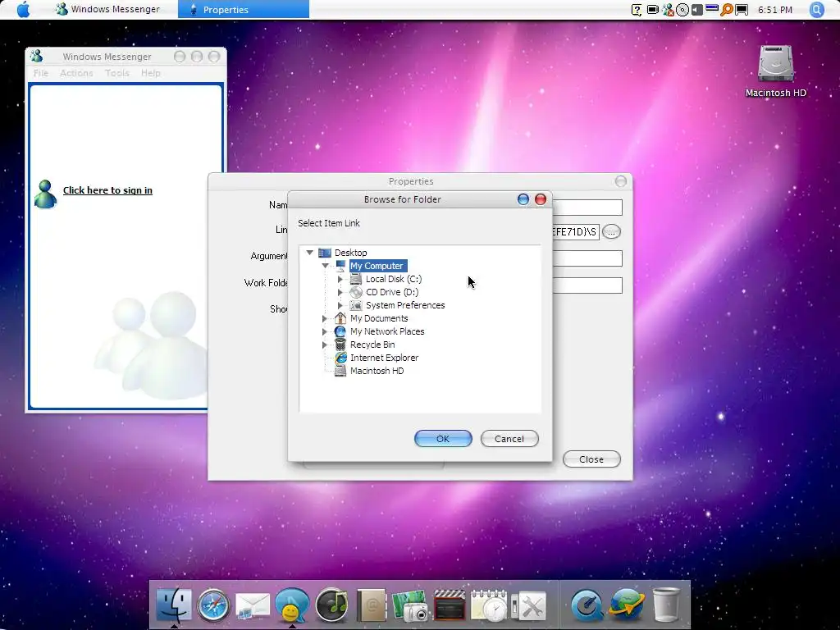The image size is (840, 630).
Task: Open Macintosh HD desktop icon
Action: (x=775, y=71)
